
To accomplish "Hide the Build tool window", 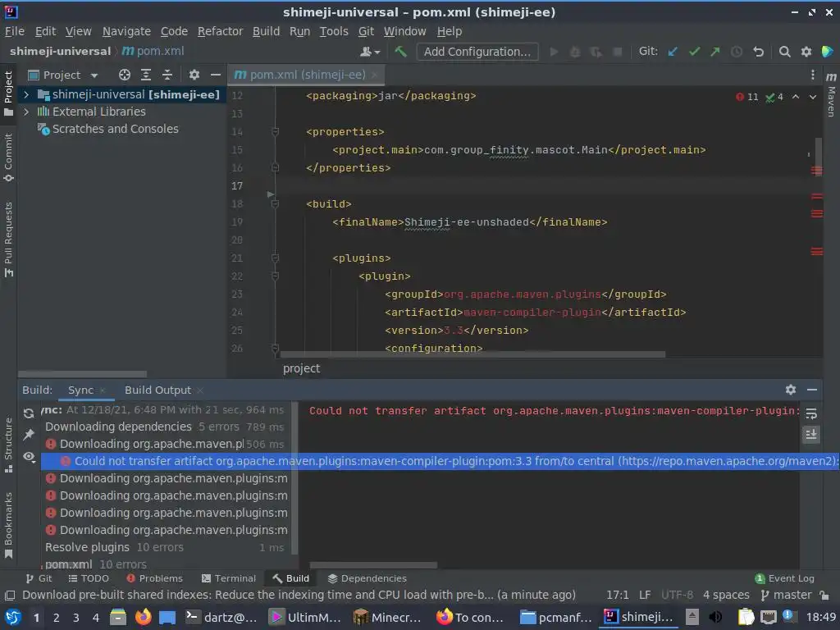I will tap(812, 390).
